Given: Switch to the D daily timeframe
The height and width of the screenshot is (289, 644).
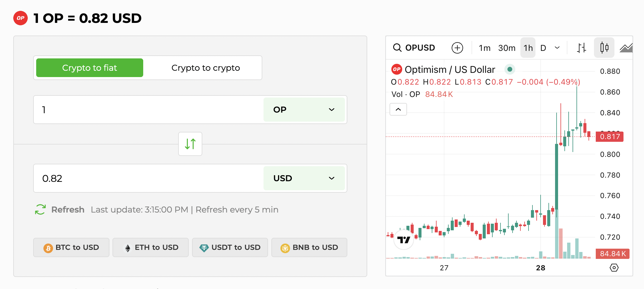Looking at the screenshot, I should tap(543, 48).
